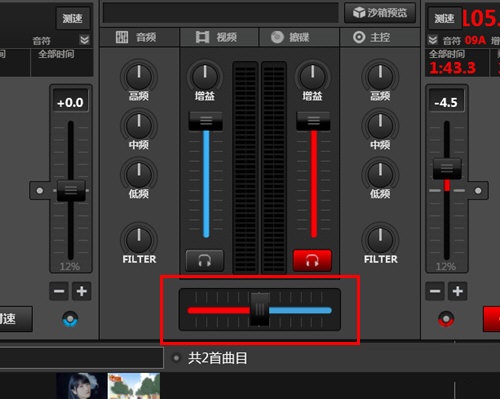Viewport: 500px width, 399px height.
Task: Click the red right channel volume fader handle
Action: [313, 121]
